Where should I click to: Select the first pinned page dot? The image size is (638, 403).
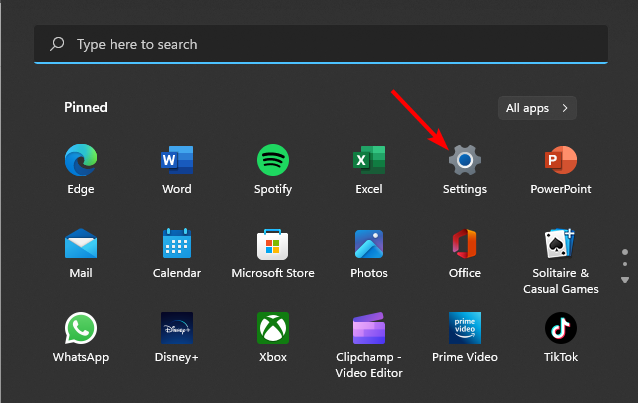tap(625, 252)
